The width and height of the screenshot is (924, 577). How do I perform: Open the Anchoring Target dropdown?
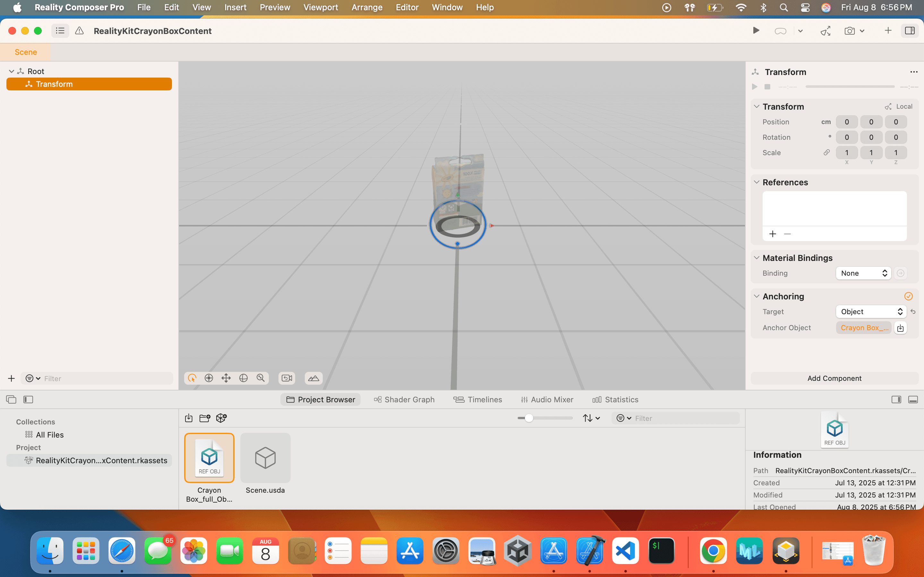871,311
